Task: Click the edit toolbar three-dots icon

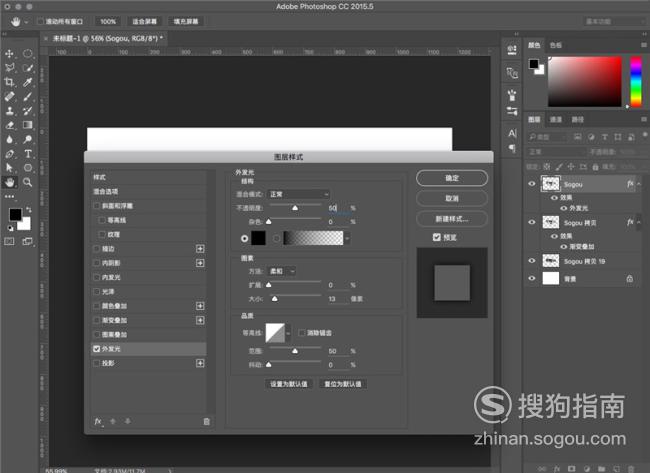Action: pos(9,196)
